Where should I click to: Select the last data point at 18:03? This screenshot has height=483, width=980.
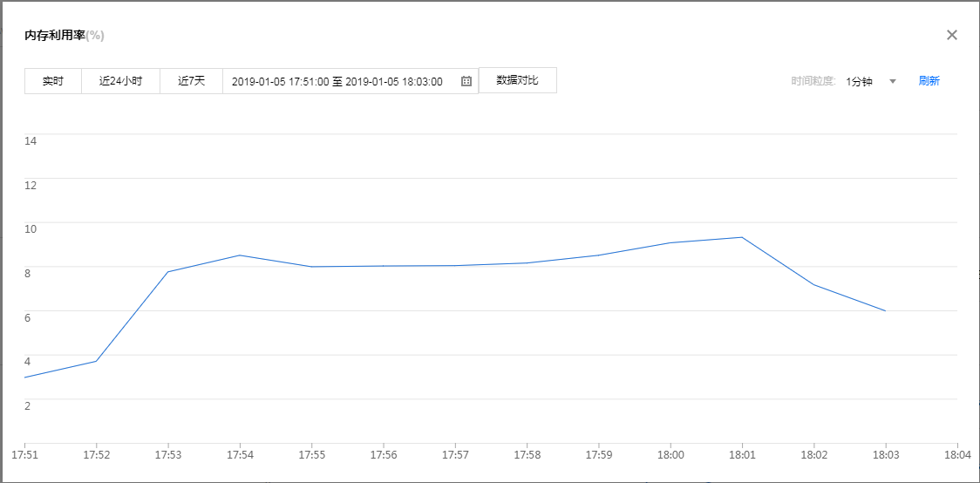pyautogui.click(x=885, y=310)
